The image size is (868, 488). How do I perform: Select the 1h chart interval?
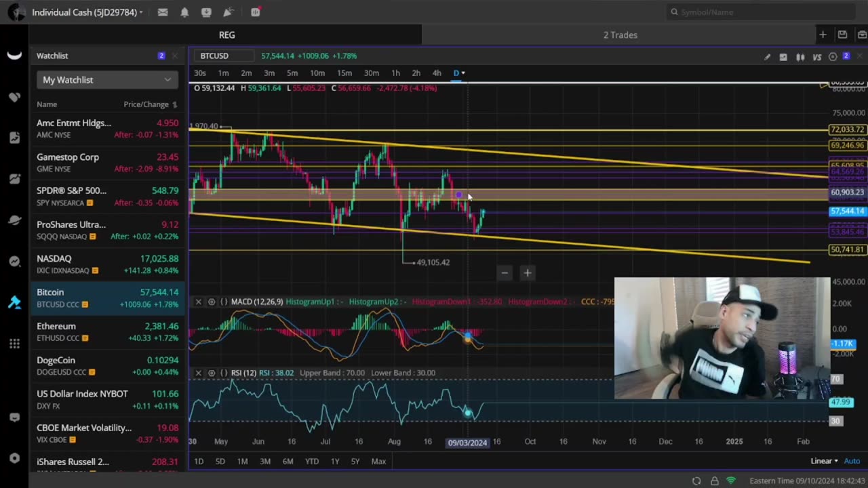point(395,73)
